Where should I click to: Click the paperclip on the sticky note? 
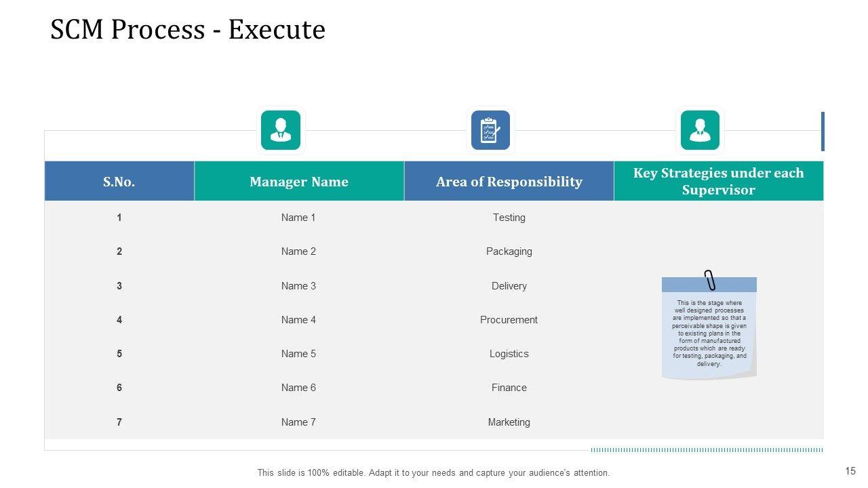pyautogui.click(x=709, y=279)
